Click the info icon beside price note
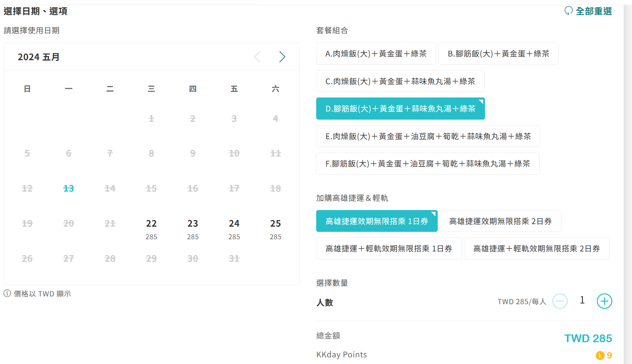Screen dimensions: 632x364 point(7,293)
